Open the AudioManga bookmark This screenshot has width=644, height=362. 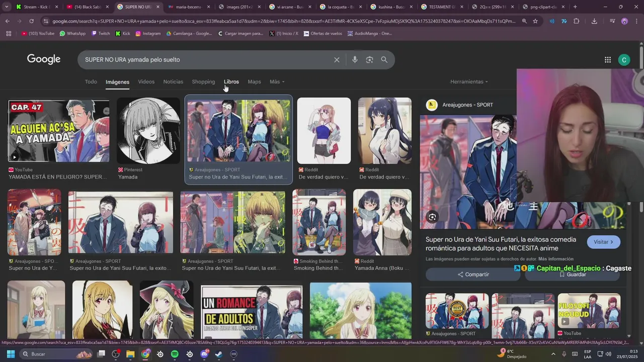click(369, 33)
